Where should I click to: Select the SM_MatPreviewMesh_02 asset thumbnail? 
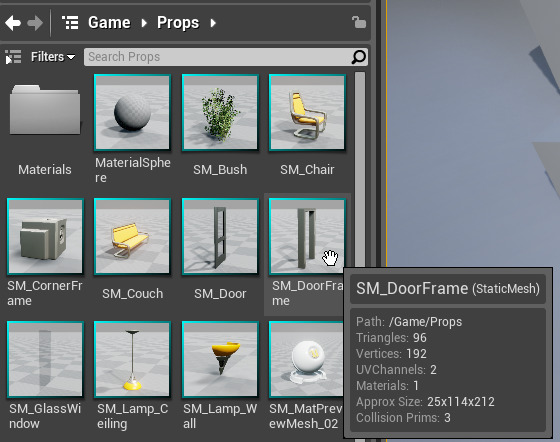(306, 359)
